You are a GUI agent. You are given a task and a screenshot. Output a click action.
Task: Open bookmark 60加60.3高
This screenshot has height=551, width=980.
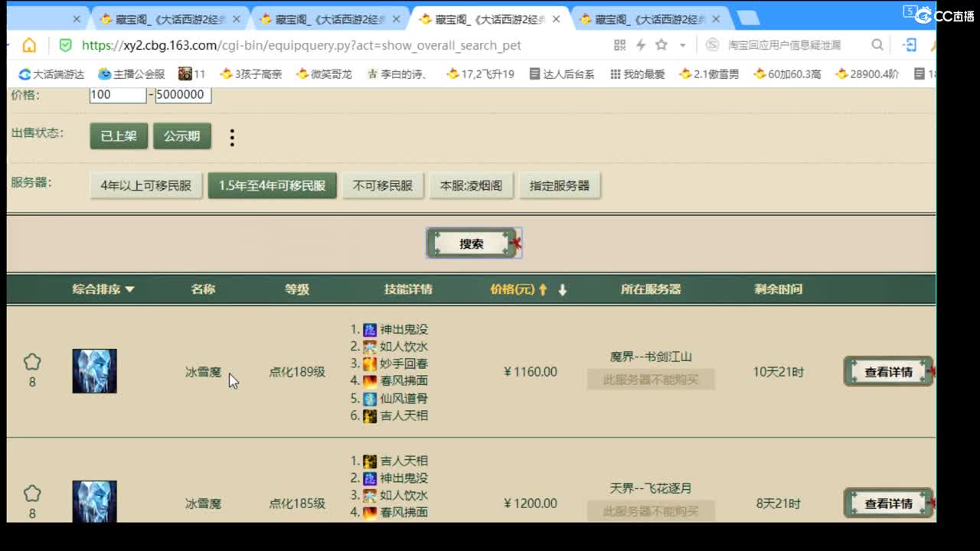[x=787, y=74]
